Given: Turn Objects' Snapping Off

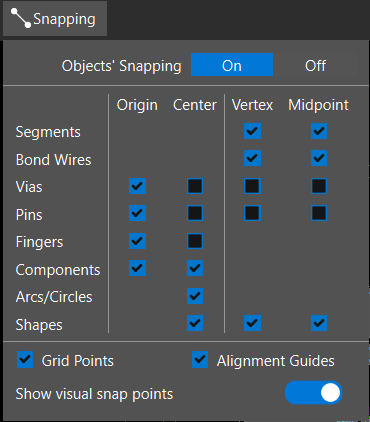Looking at the screenshot, I should [315, 65].
